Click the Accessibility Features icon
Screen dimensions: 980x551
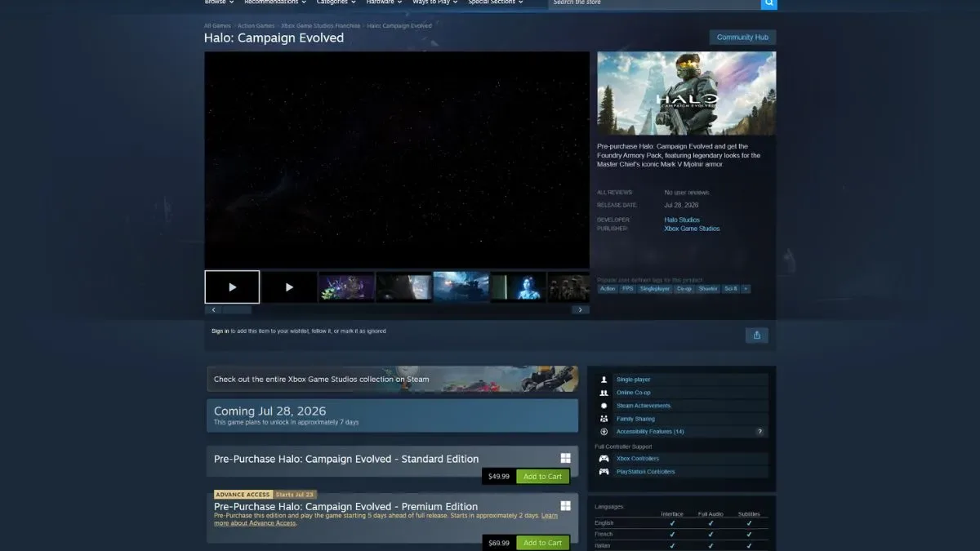point(604,432)
